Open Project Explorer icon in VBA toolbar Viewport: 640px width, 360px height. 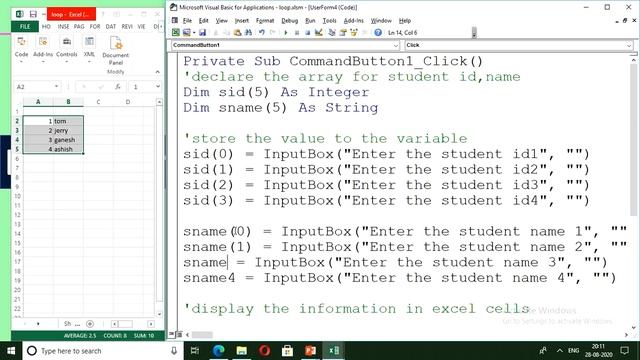pos(332,33)
